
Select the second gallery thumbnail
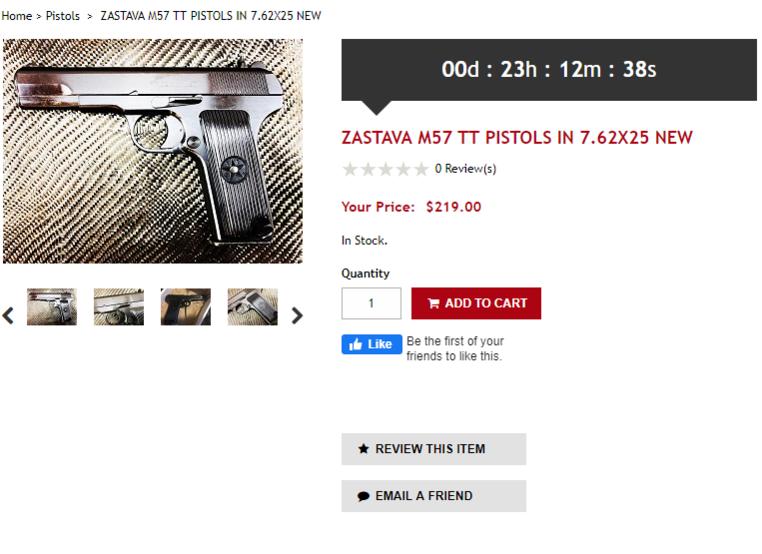[x=119, y=307]
